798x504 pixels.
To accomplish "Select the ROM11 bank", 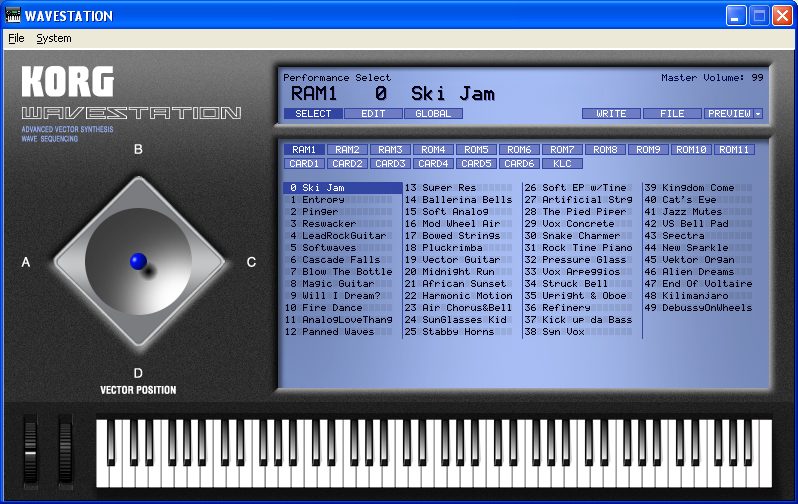I will (x=734, y=150).
